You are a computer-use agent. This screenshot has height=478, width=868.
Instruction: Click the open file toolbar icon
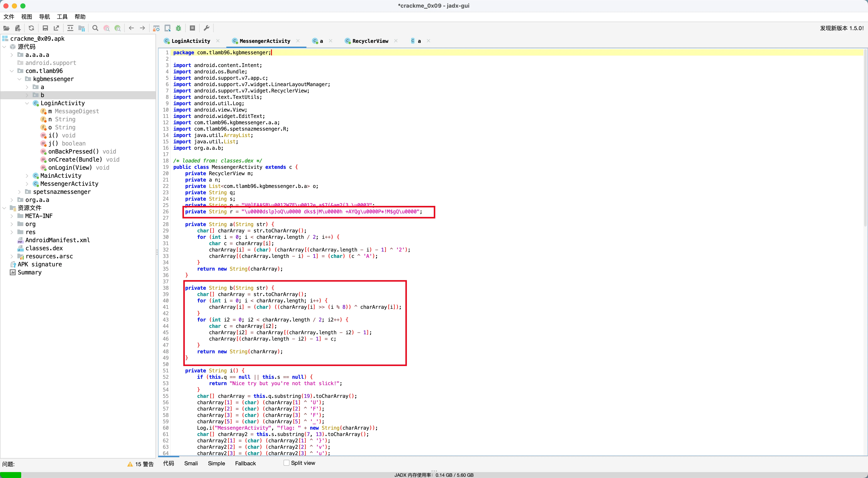[6, 28]
